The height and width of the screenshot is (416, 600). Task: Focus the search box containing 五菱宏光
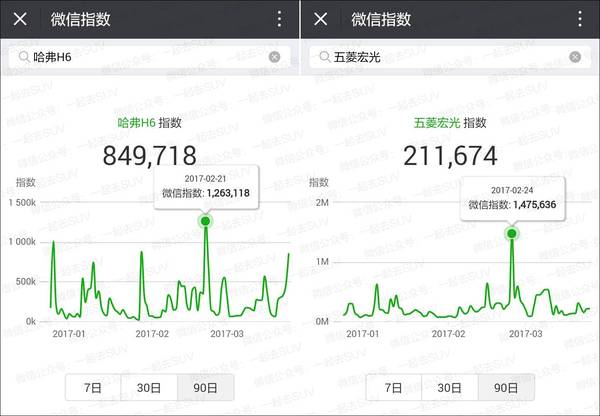coord(450,57)
